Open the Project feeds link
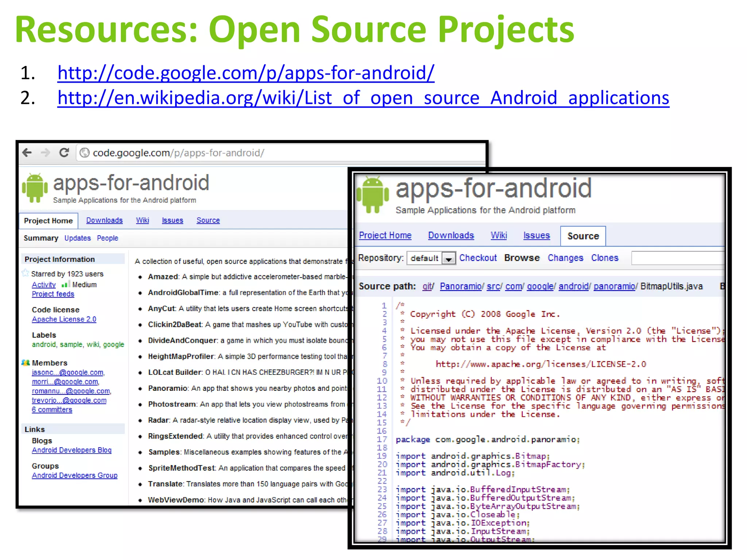 [x=53, y=294]
